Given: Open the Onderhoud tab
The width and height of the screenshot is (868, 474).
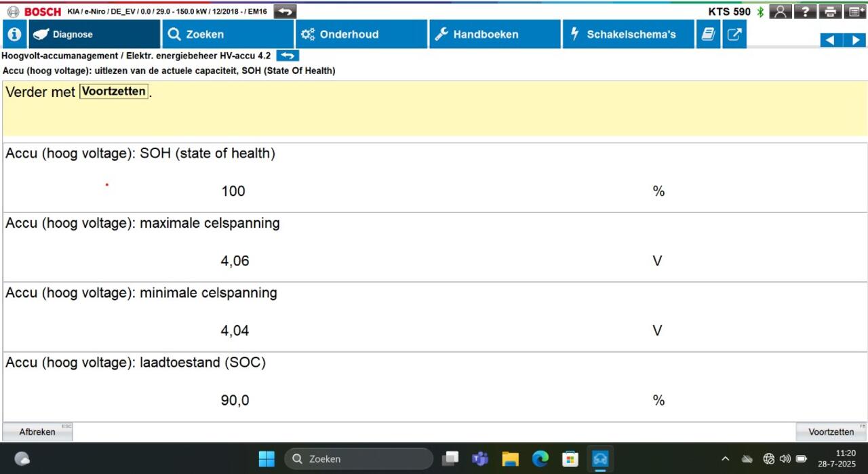Looking at the screenshot, I should tap(361, 35).
